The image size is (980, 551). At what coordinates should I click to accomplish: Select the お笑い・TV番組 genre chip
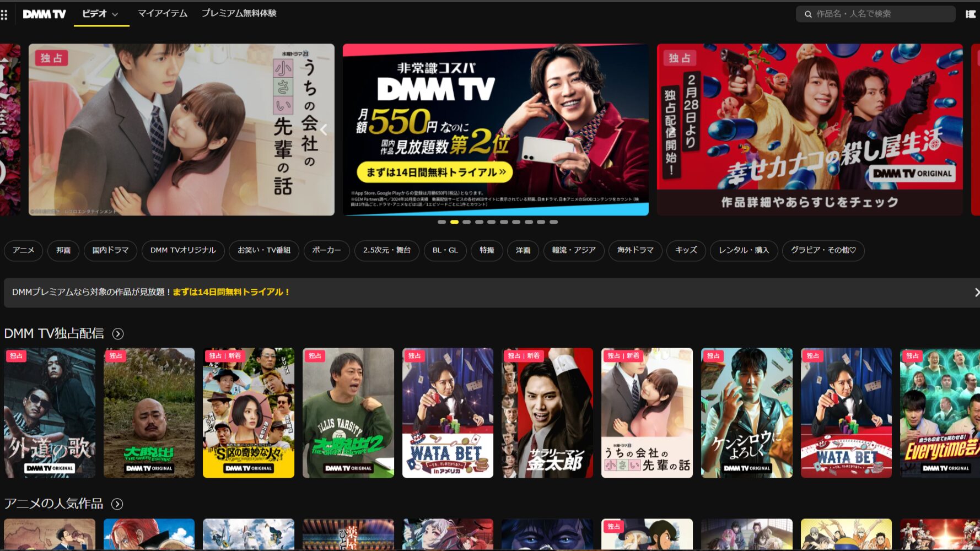(x=264, y=250)
